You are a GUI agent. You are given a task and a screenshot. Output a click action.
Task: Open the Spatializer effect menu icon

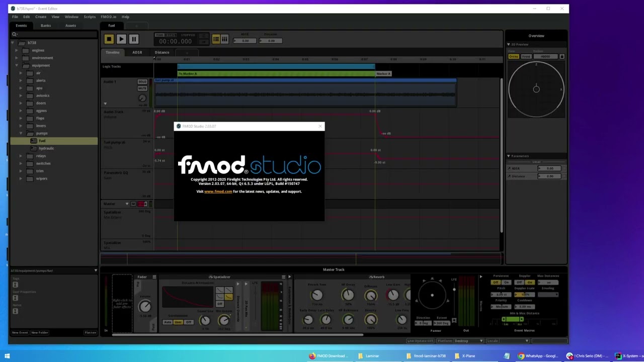(283, 277)
